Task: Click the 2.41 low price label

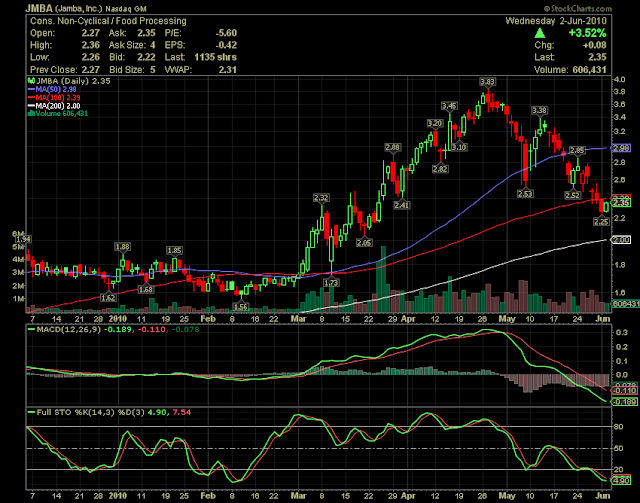Action: (402, 205)
